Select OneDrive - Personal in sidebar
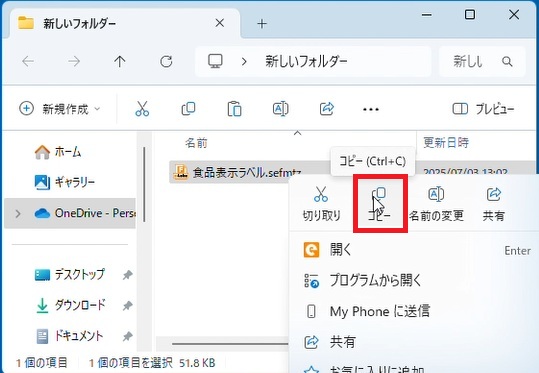 [70, 213]
